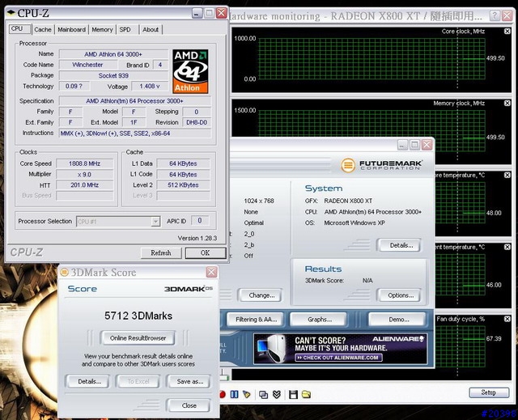Image resolution: width=518 pixels, height=420 pixels.
Task: Click Save as in the score dialog
Action: coord(190,381)
